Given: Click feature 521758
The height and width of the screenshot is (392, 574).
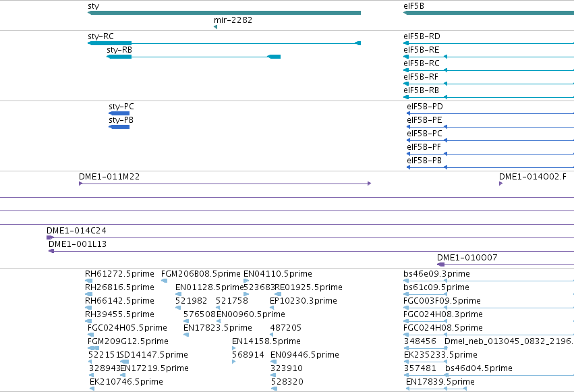Looking at the screenshot, I should 232,301.
